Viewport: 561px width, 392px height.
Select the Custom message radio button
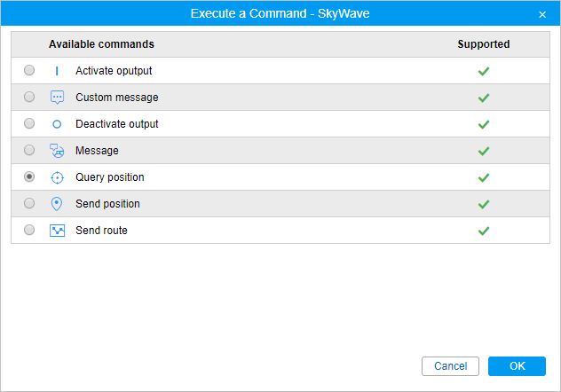coord(29,97)
